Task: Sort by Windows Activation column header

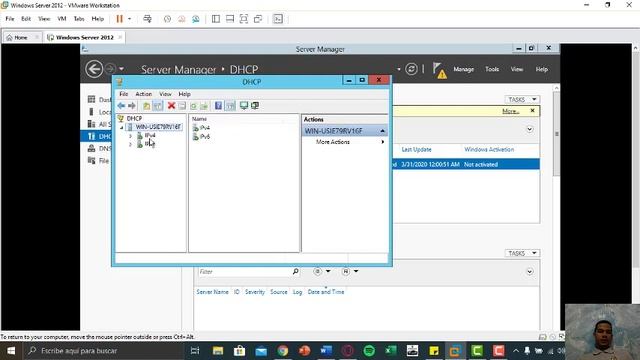Action: click(x=489, y=150)
